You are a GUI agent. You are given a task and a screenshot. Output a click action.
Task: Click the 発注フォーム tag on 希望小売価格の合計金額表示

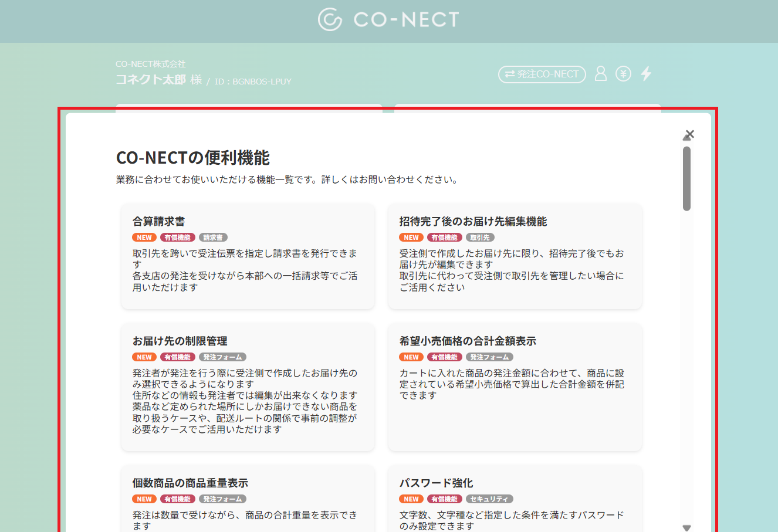tap(489, 357)
